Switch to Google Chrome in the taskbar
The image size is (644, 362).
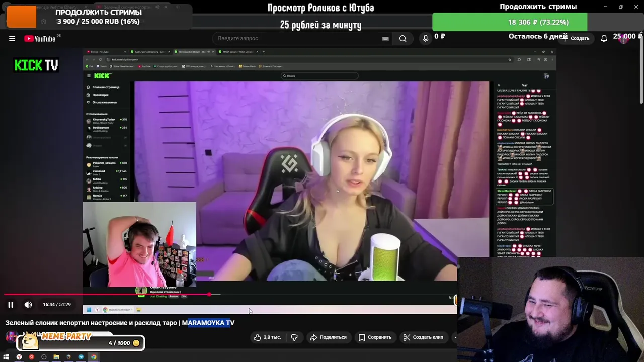coord(94,357)
